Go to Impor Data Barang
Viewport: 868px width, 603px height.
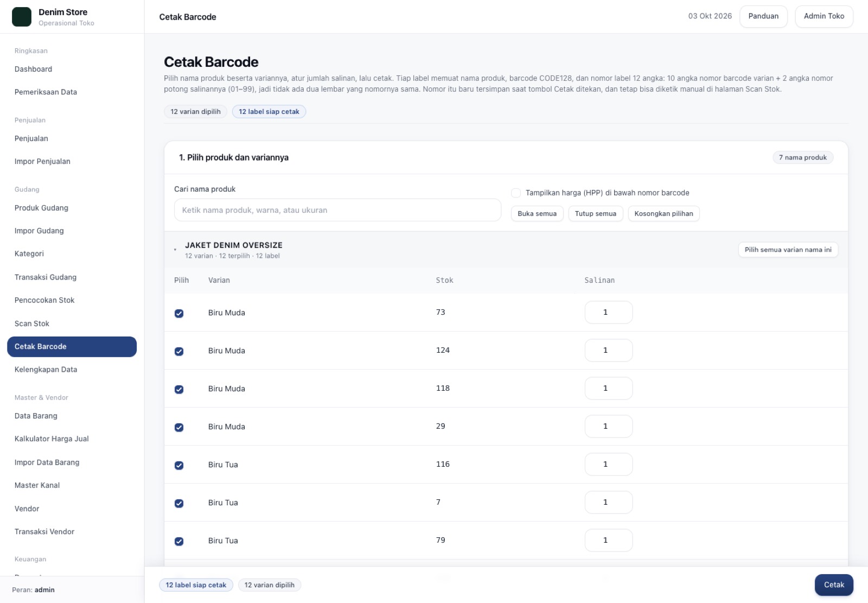[x=72, y=462]
